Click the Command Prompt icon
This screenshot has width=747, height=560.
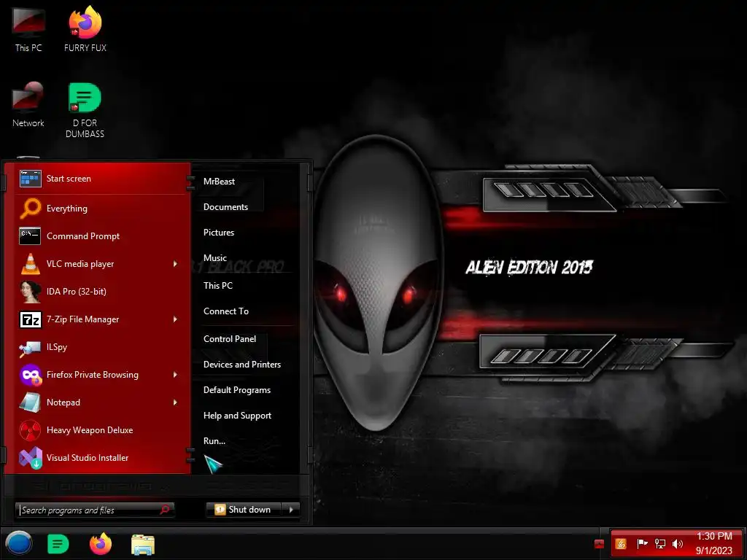[x=30, y=236]
